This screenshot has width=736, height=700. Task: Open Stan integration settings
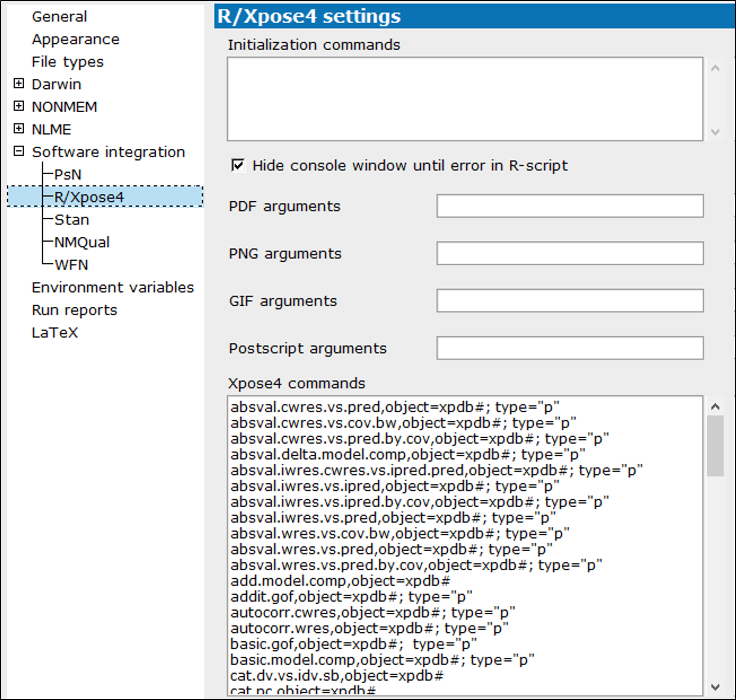[72, 220]
